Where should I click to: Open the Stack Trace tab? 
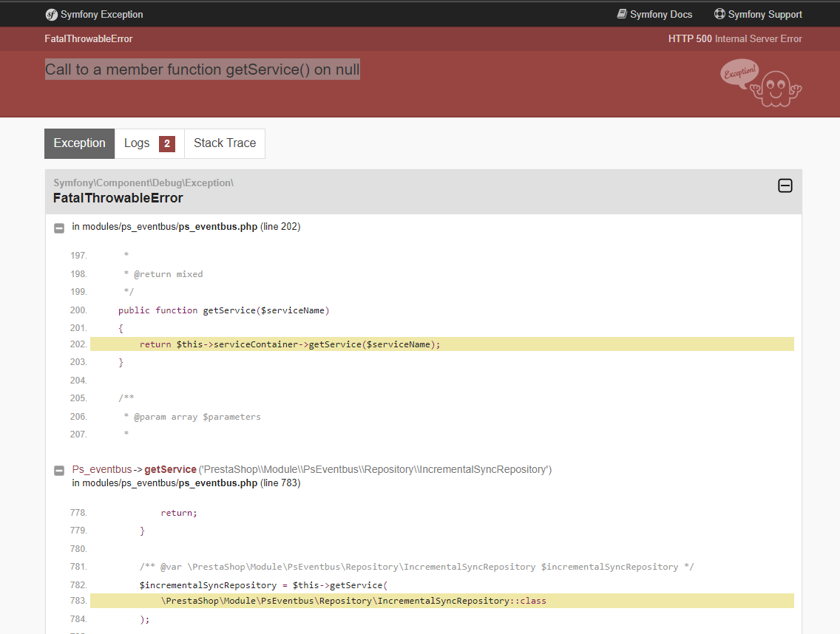(225, 143)
